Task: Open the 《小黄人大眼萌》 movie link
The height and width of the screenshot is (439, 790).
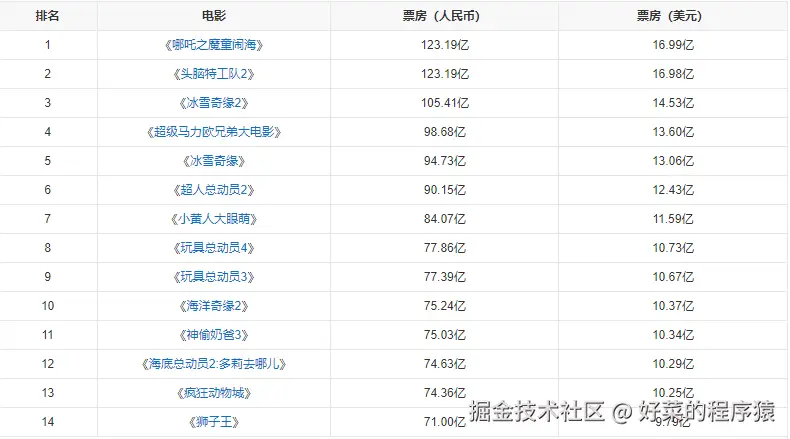Action: tap(213, 219)
